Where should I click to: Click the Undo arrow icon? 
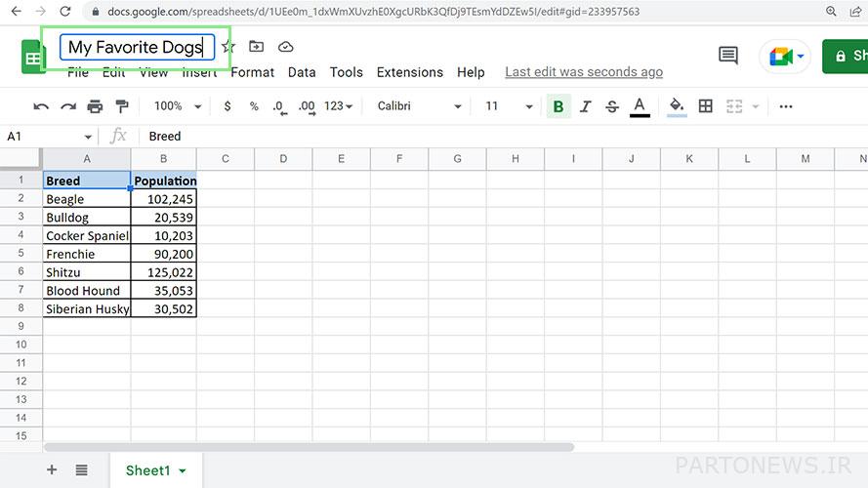(41, 106)
